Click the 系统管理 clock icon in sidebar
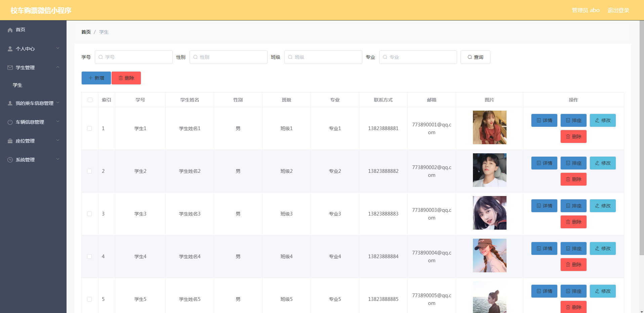This screenshot has width=644, height=313. pyautogui.click(x=10, y=160)
